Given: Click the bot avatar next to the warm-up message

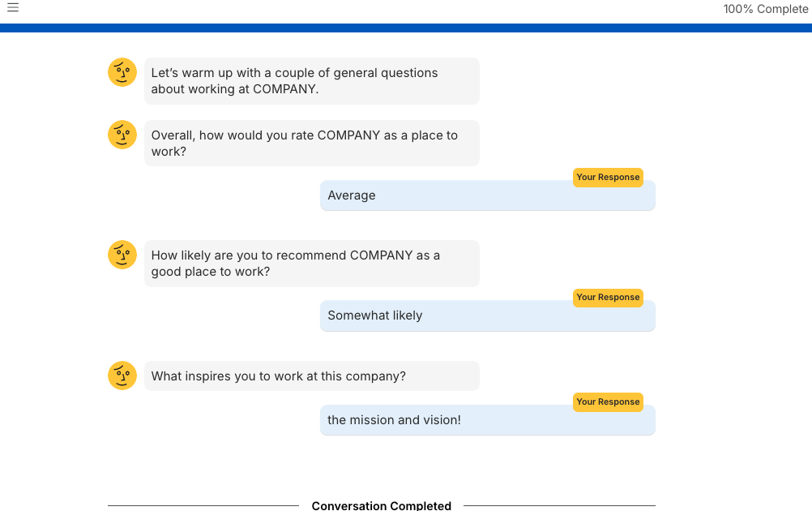Looking at the screenshot, I should pos(122,72).
